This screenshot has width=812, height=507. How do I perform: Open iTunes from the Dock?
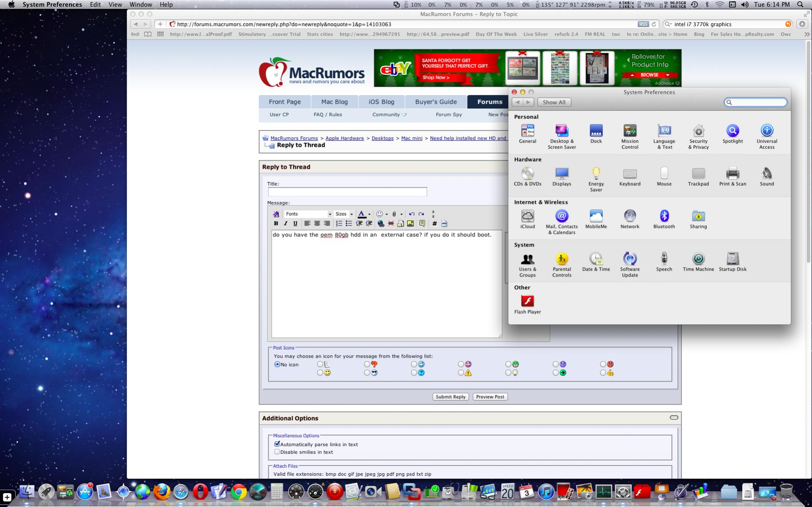pyautogui.click(x=546, y=492)
